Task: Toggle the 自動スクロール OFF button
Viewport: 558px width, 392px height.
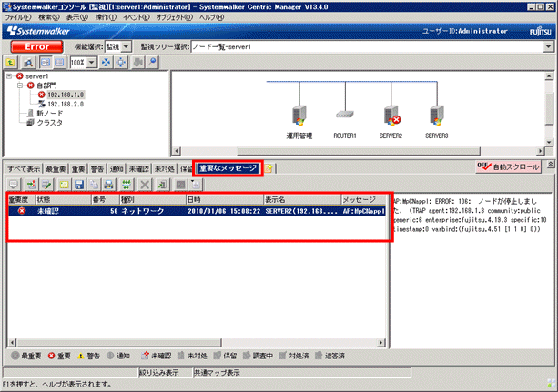Action: pos(508,166)
